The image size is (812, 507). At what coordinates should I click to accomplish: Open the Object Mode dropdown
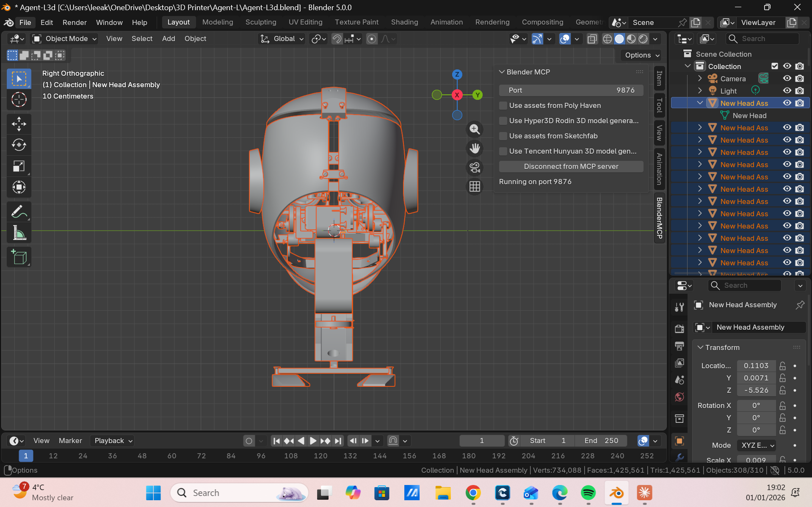click(66, 39)
